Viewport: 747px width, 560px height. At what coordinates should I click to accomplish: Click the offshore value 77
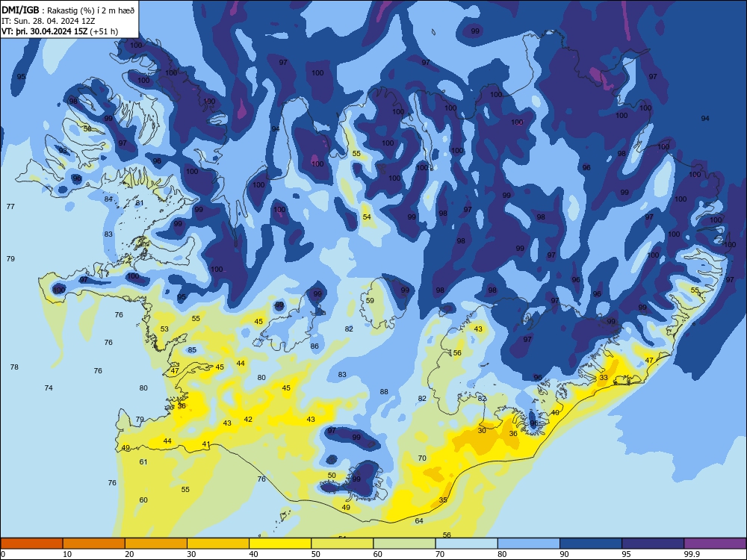[10, 206]
